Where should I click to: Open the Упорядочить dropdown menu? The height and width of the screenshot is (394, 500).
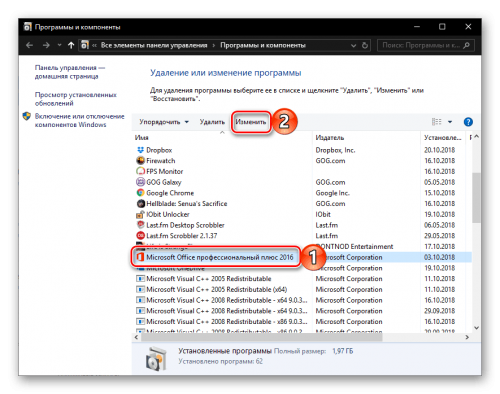point(164,122)
